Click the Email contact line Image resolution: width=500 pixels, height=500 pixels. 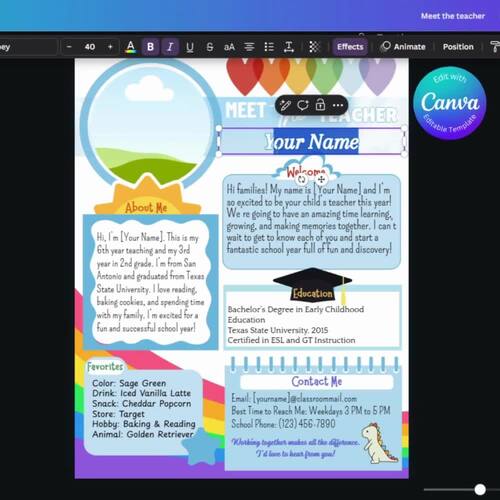point(294,398)
